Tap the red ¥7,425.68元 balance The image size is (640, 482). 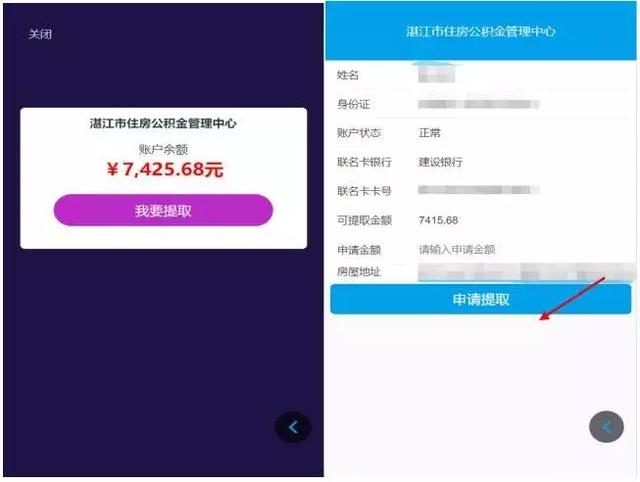point(165,169)
